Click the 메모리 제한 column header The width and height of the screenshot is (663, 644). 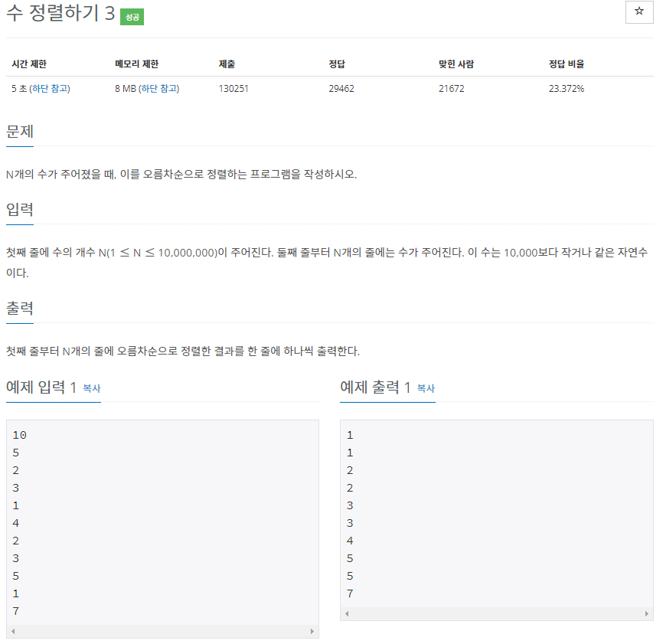pyautogui.click(x=136, y=64)
